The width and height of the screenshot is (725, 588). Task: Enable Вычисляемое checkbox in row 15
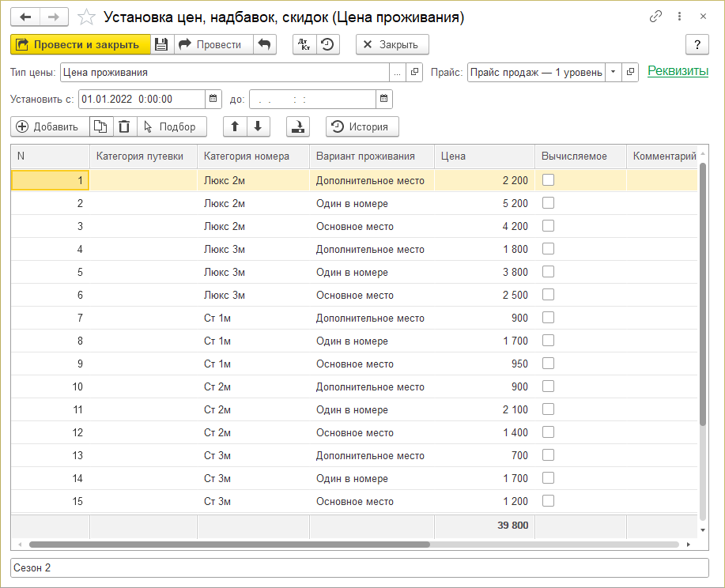548,501
